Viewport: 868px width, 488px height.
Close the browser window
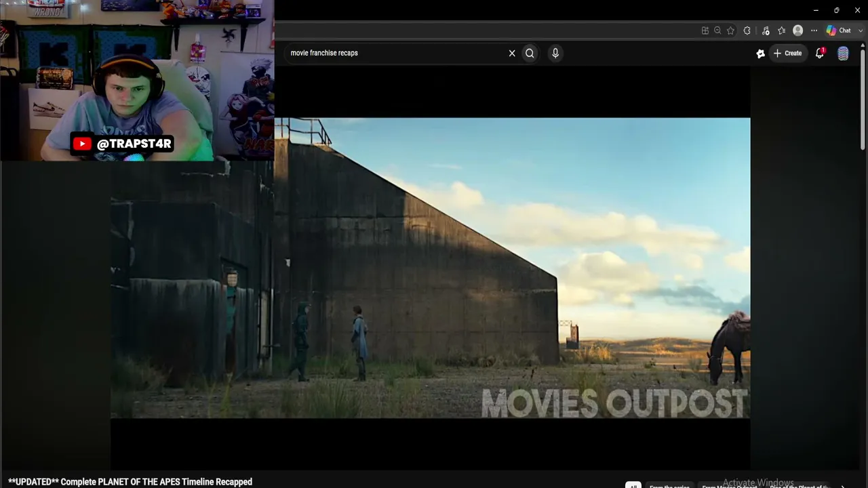point(857,10)
